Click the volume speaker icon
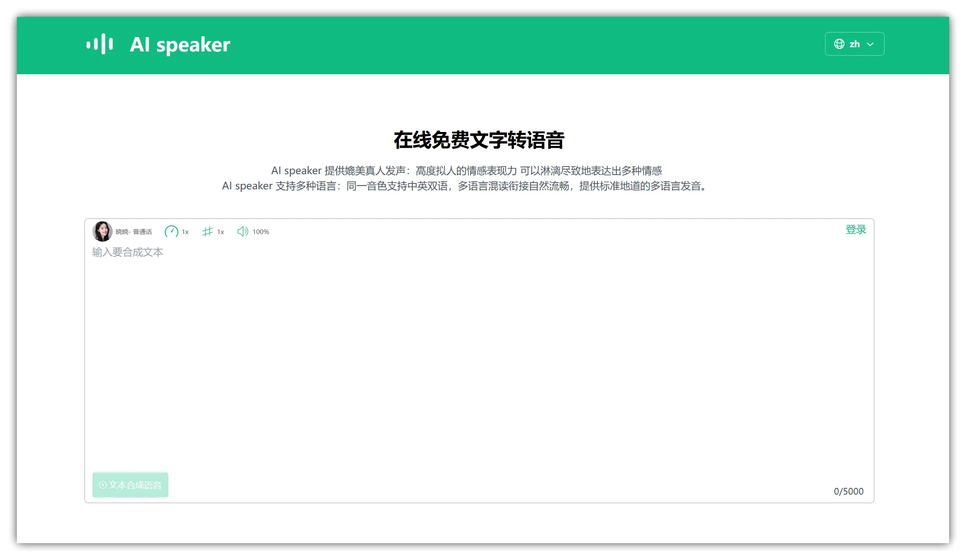The width and height of the screenshot is (966, 560). click(243, 232)
